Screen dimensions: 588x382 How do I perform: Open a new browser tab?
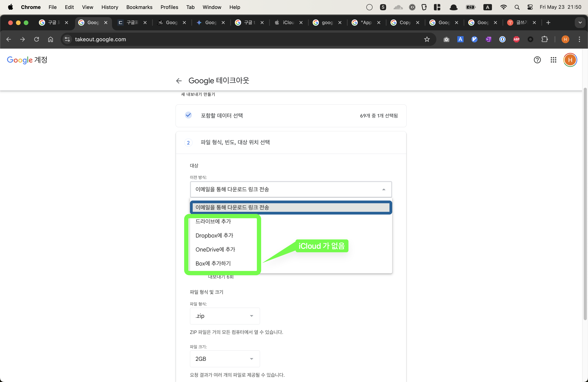tap(548, 23)
